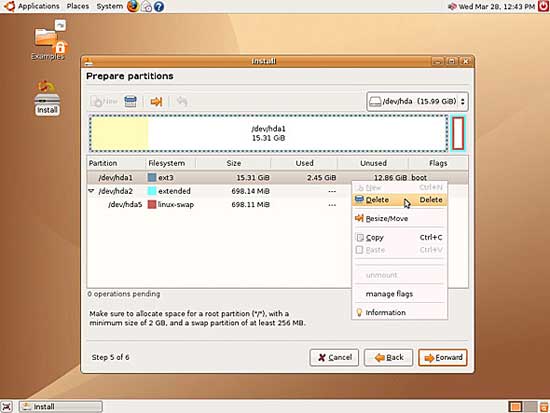The height and width of the screenshot is (413, 550).
Task: Click the network status tray icon
Action: click(x=452, y=7)
